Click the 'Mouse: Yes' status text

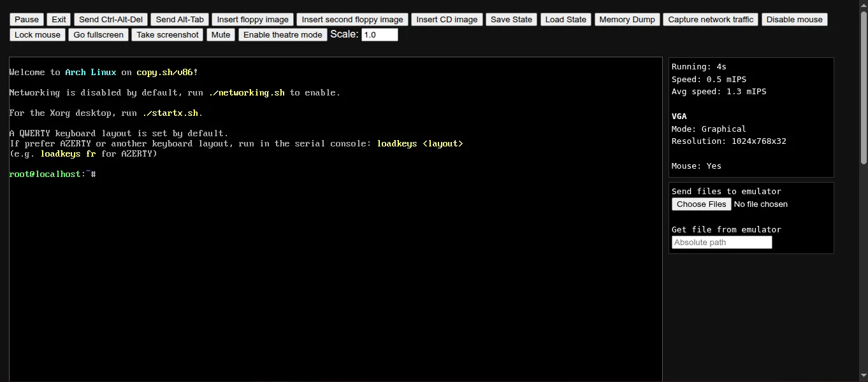[697, 166]
